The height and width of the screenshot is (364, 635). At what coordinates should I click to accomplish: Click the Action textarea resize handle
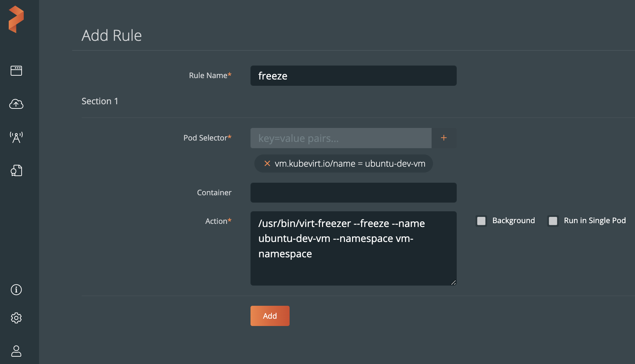tap(453, 282)
